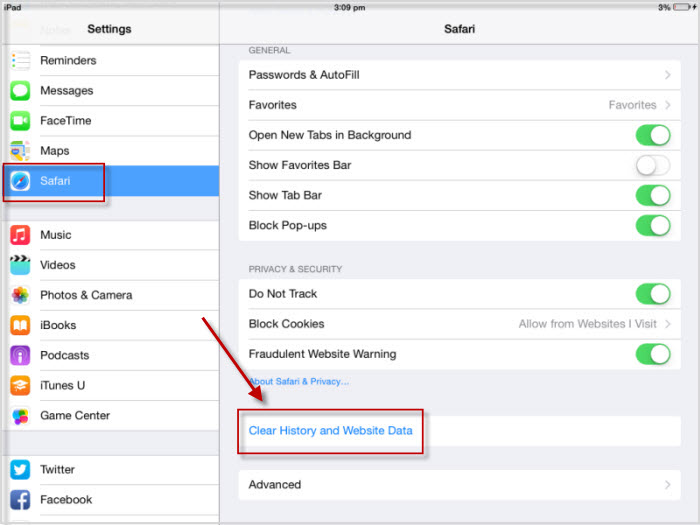Enable the Show Favorites Bar switch

click(x=653, y=165)
